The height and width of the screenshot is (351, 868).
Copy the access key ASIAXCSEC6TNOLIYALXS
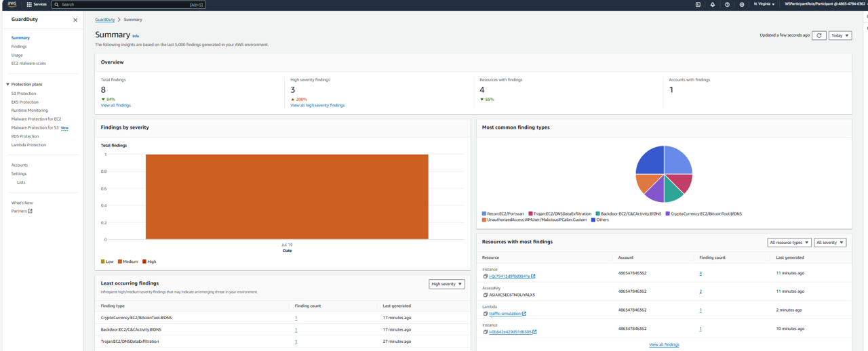(486, 295)
